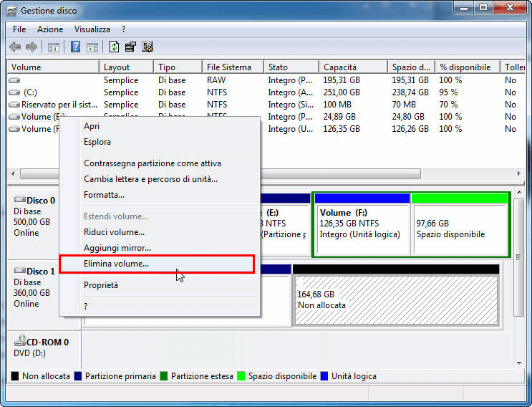Click green Partizione estesa legend swatch
Viewport: 532px width, 407px height.
[x=164, y=376]
